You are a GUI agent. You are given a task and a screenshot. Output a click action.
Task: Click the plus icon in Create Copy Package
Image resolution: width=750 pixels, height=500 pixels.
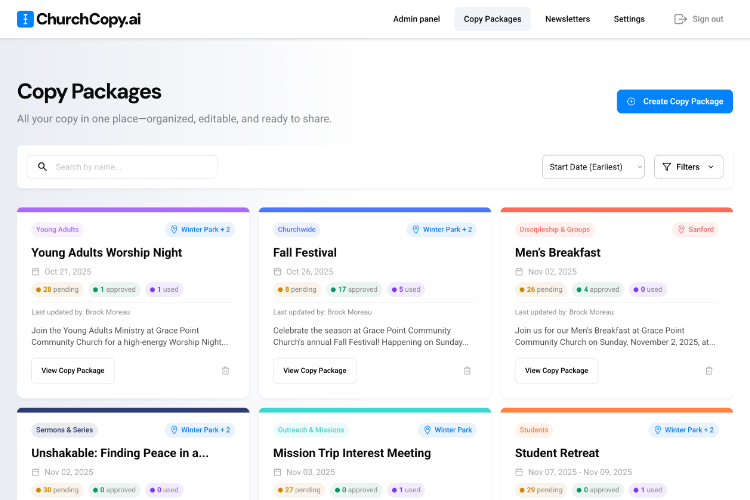pos(631,101)
